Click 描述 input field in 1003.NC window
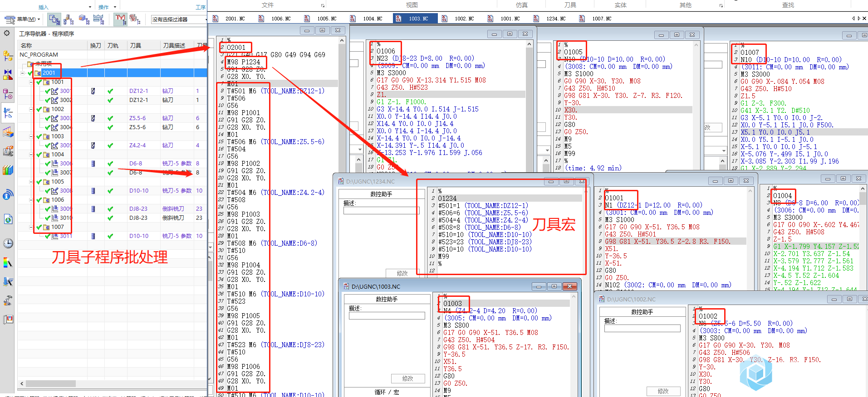 (387, 316)
